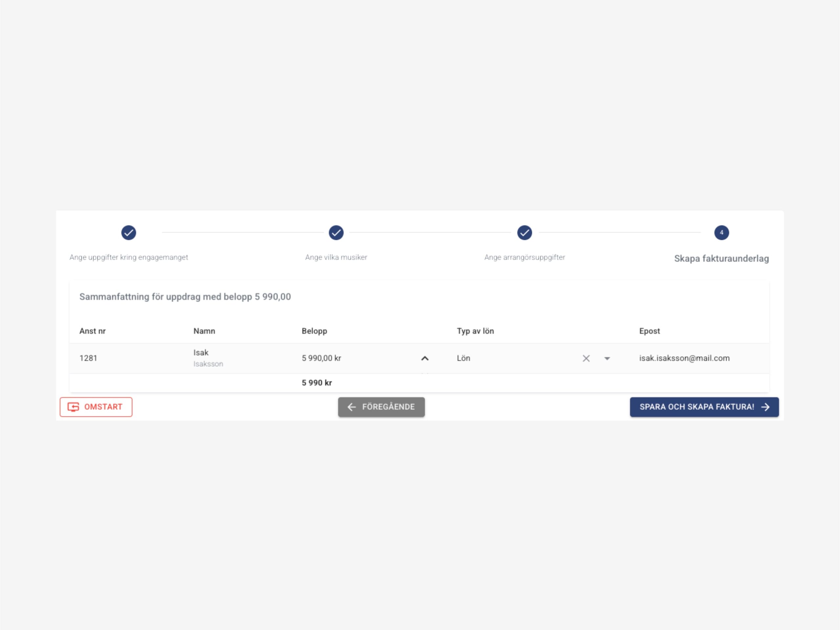Clear the Lön selection with the X
840x630 pixels.
tap(586, 358)
